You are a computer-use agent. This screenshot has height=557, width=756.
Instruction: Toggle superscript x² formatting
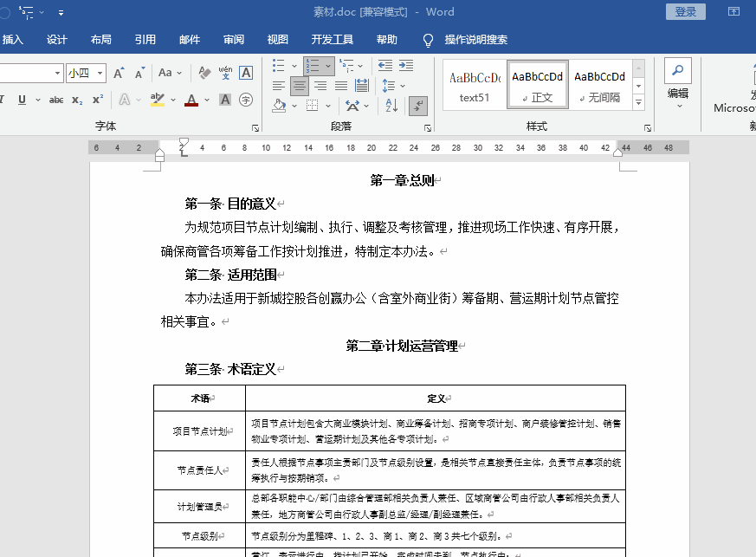pyautogui.click(x=98, y=100)
